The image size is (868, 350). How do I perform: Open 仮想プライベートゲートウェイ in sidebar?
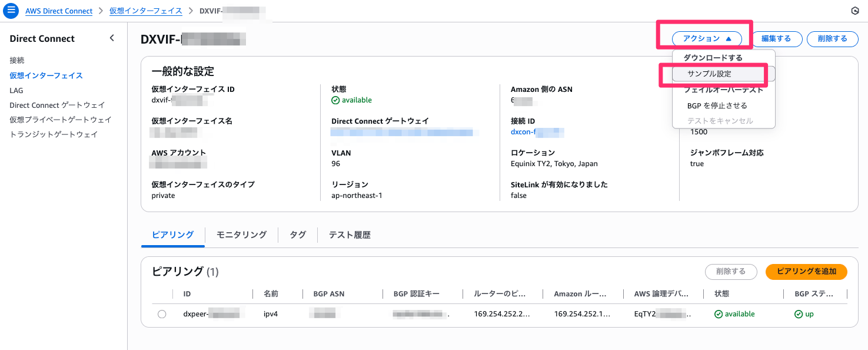(61, 120)
